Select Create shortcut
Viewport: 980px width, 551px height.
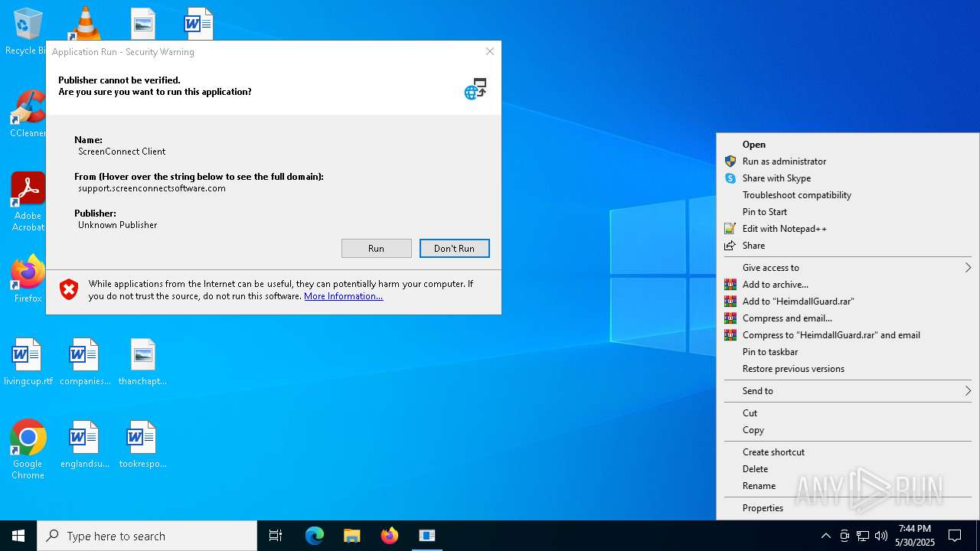[848, 452]
